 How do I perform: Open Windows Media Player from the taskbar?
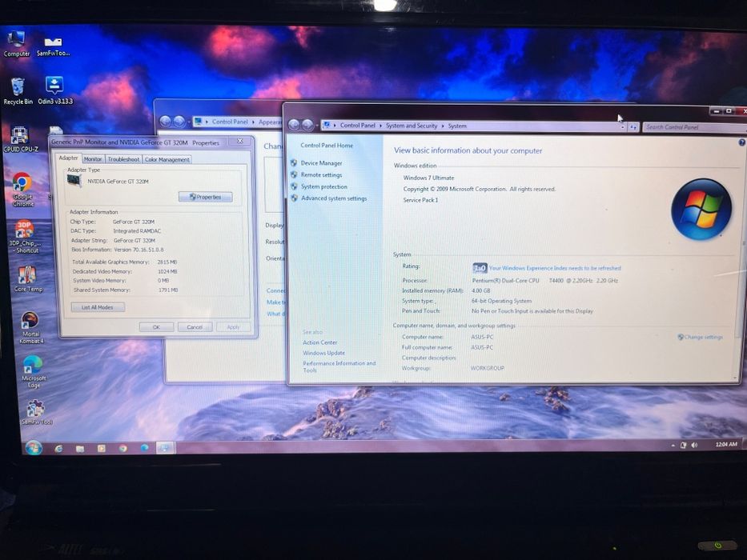(102, 448)
